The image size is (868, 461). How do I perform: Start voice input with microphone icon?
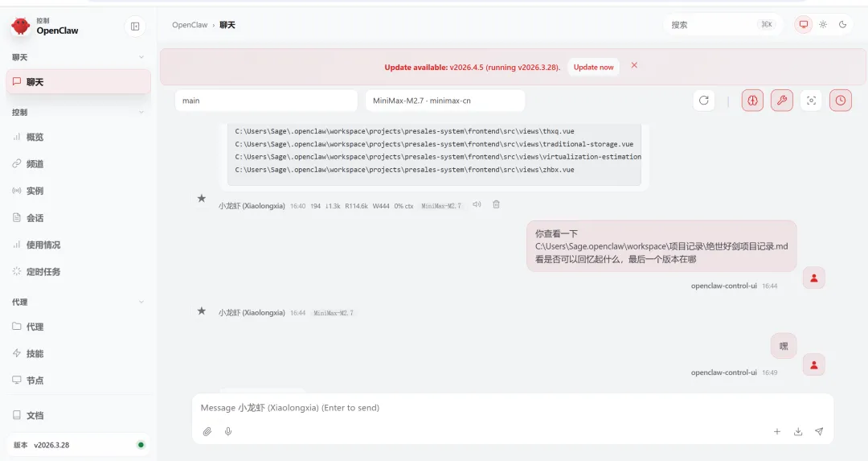click(x=228, y=431)
